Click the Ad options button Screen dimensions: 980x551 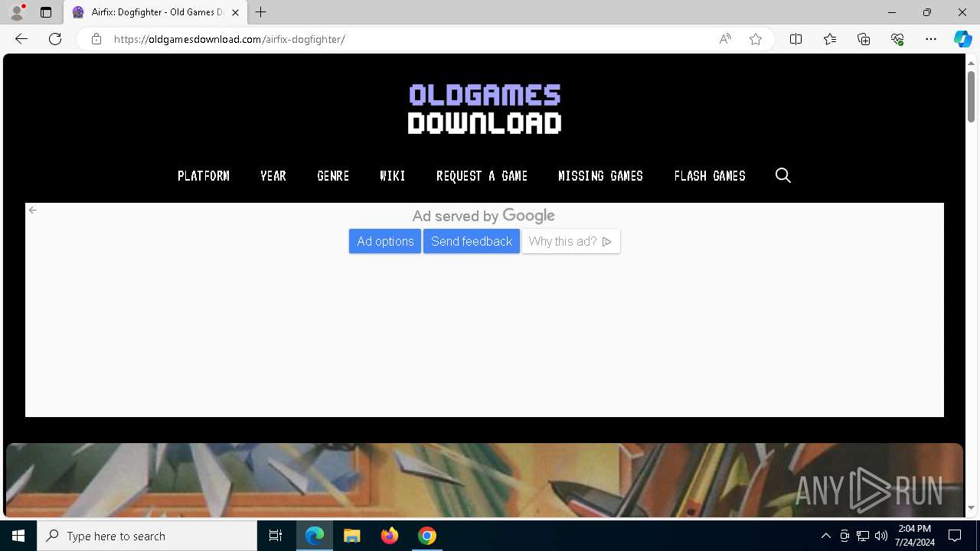[385, 241]
